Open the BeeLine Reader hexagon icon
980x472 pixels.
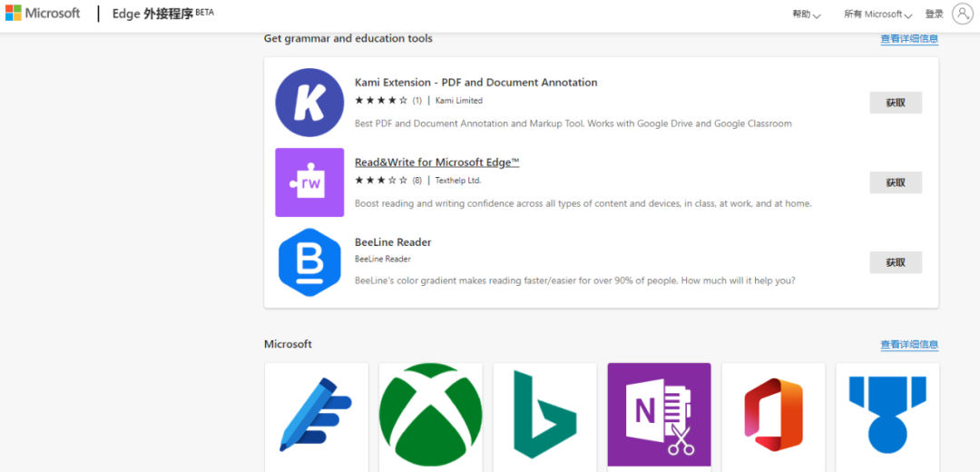tap(309, 262)
